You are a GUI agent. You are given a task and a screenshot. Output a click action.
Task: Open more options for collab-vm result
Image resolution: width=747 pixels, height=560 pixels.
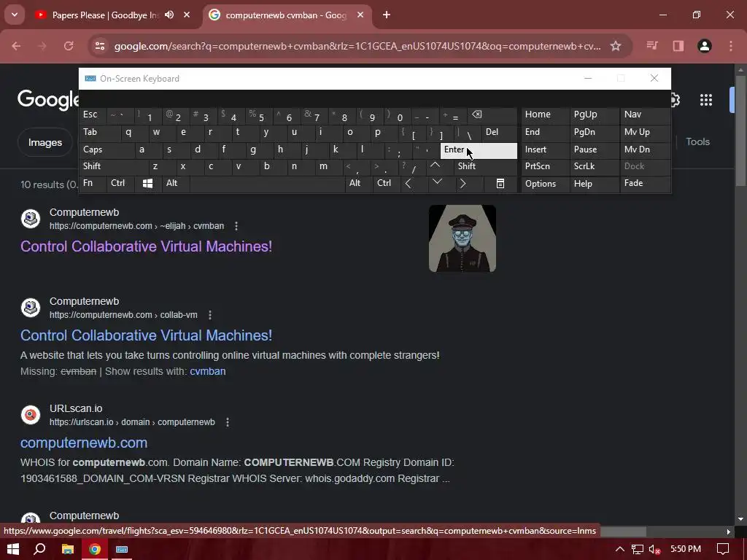[210, 315]
